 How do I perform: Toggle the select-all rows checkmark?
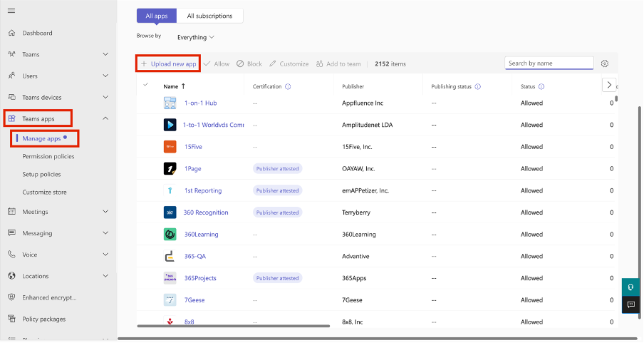coord(145,85)
